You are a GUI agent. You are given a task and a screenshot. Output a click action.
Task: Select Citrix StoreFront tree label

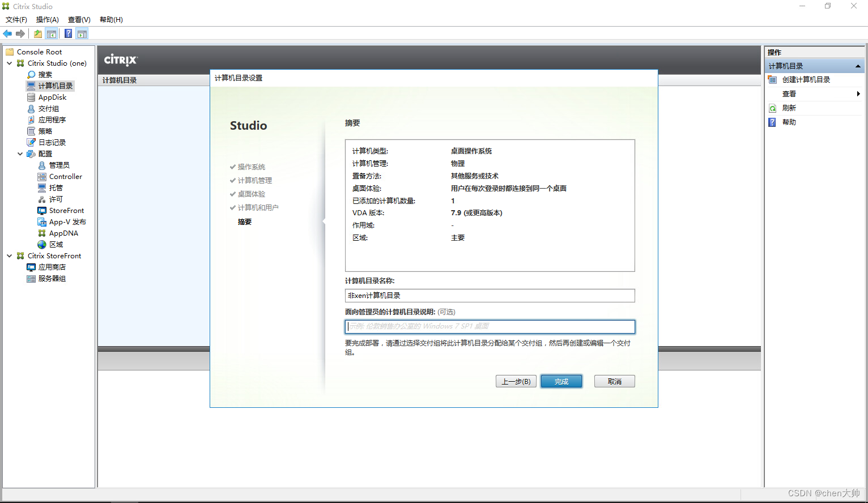pos(54,256)
